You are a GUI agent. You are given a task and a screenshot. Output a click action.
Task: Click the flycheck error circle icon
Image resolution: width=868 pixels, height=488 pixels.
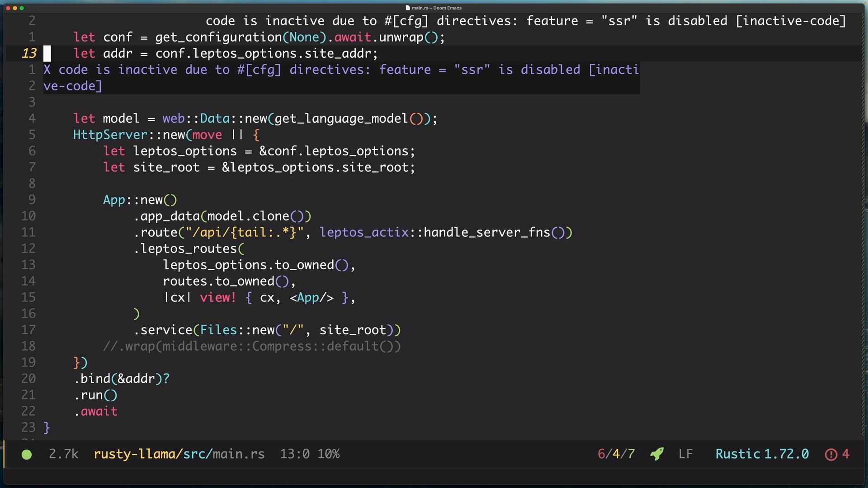pos(831,455)
